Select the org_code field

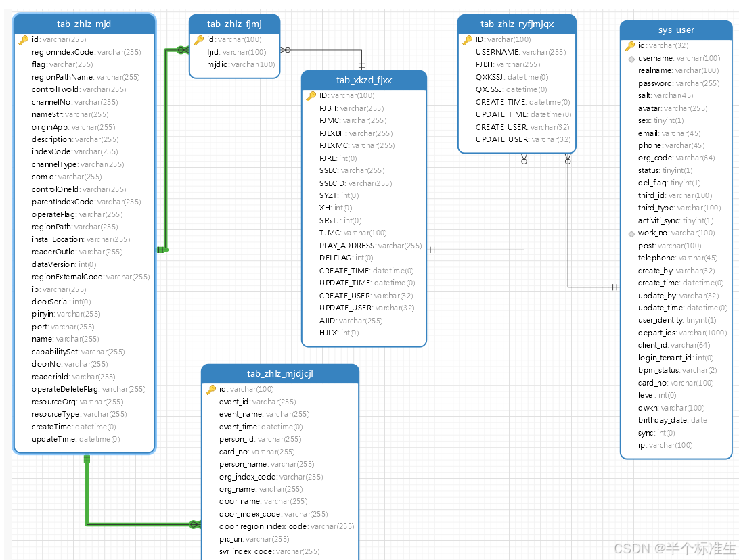676,158
